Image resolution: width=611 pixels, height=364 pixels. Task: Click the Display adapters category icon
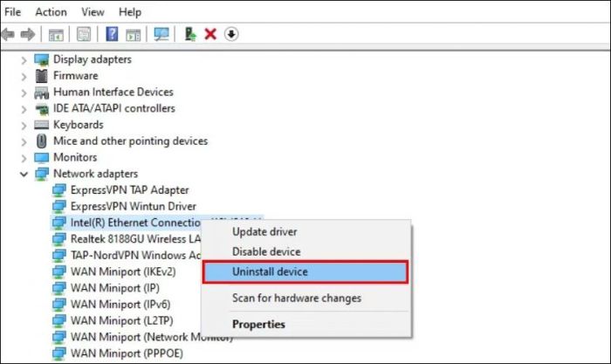click(41, 59)
